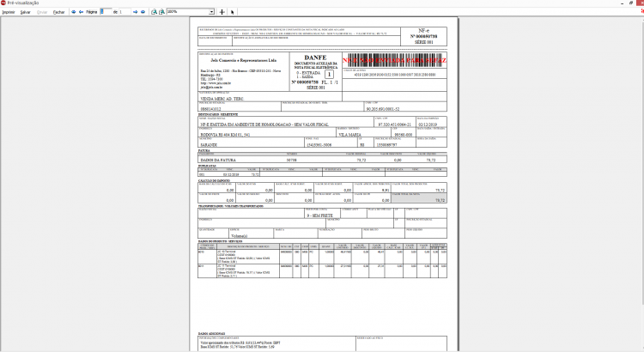Go to the next page arrow
The height and width of the screenshot is (352, 644).
pyautogui.click(x=135, y=12)
